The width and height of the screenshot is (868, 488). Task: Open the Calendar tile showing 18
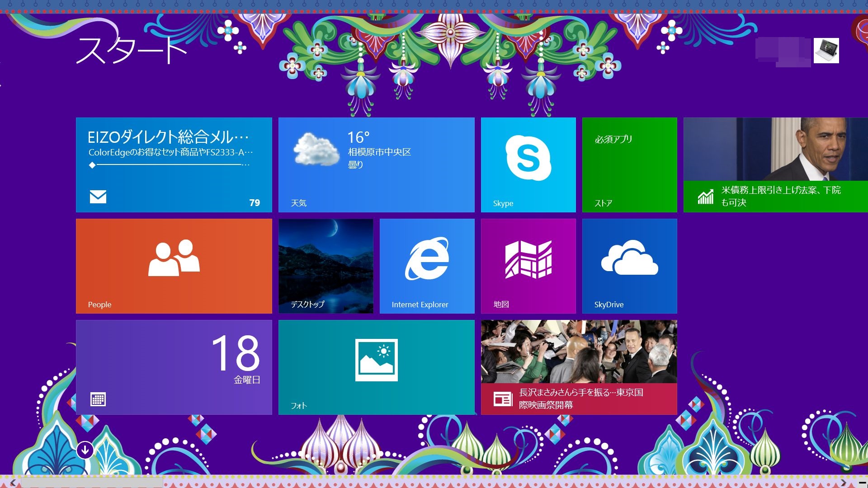pos(174,367)
